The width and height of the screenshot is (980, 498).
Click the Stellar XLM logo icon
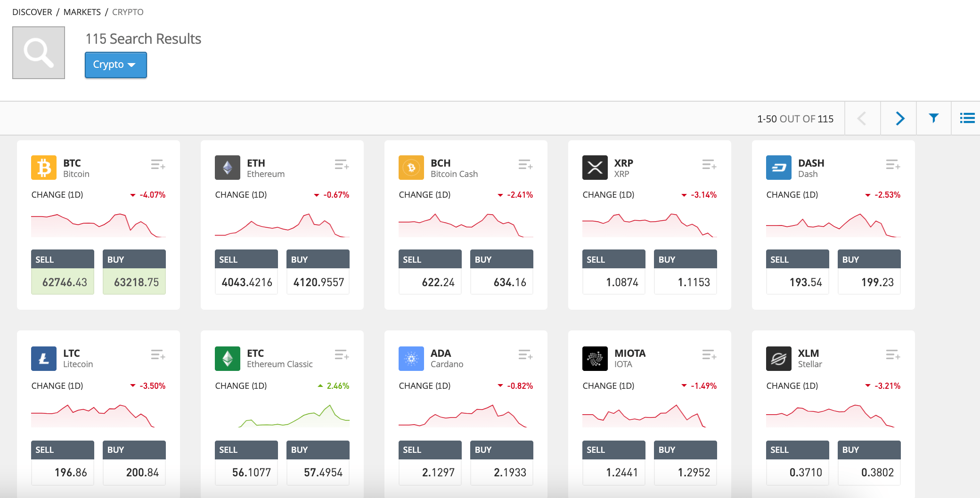pyautogui.click(x=779, y=359)
